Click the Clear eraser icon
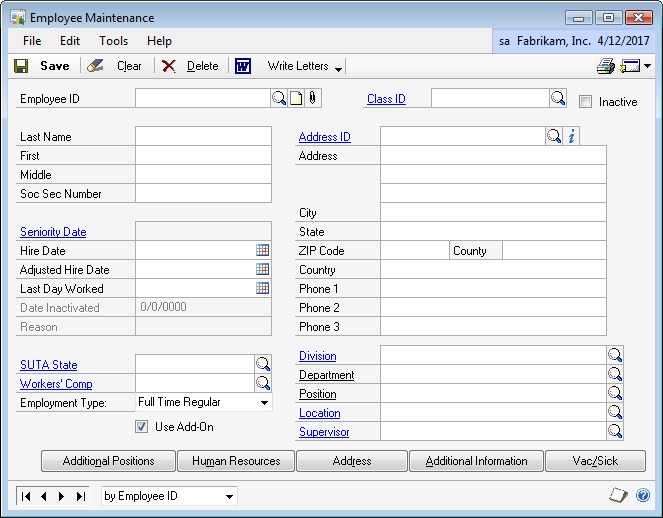The image size is (663, 518). pyautogui.click(x=95, y=66)
